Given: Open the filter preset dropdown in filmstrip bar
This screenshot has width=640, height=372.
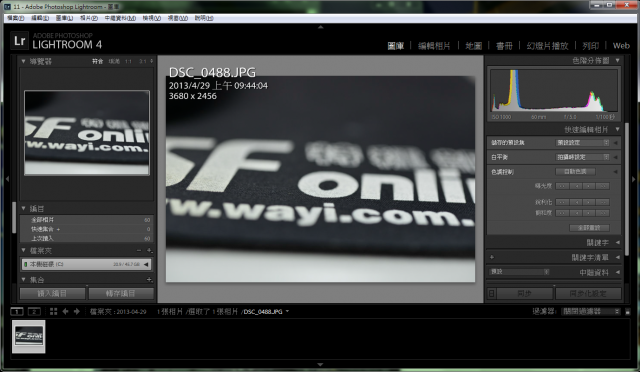Looking at the screenshot, I should (591, 312).
